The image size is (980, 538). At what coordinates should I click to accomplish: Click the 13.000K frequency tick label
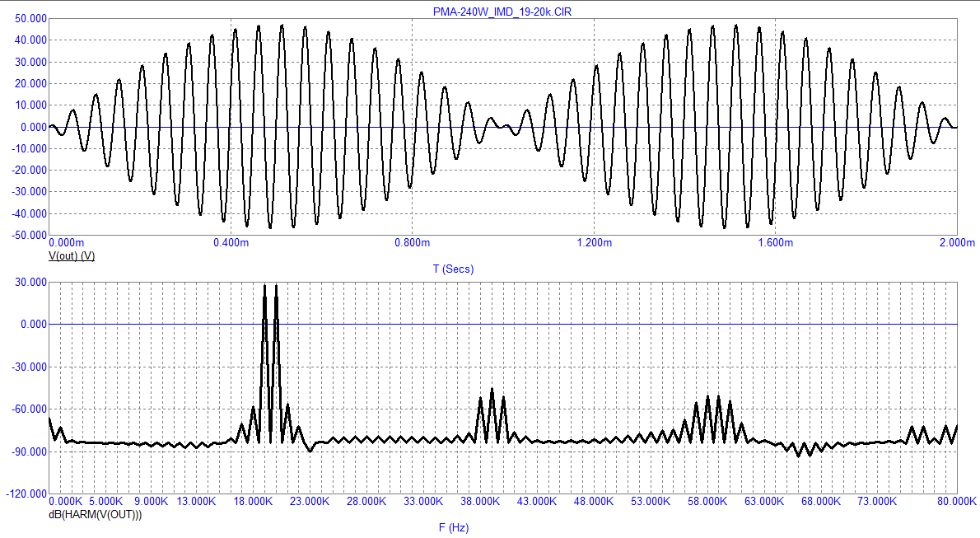coord(196,502)
